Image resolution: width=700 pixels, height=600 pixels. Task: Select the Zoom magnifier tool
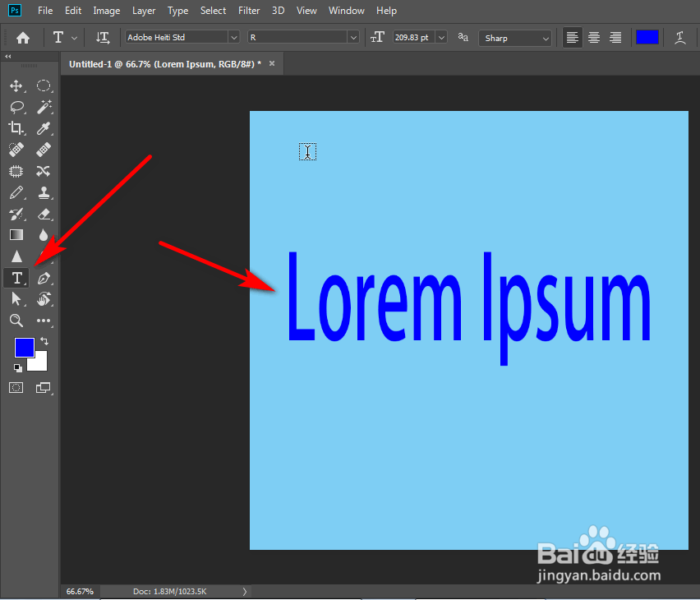pyautogui.click(x=16, y=321)
